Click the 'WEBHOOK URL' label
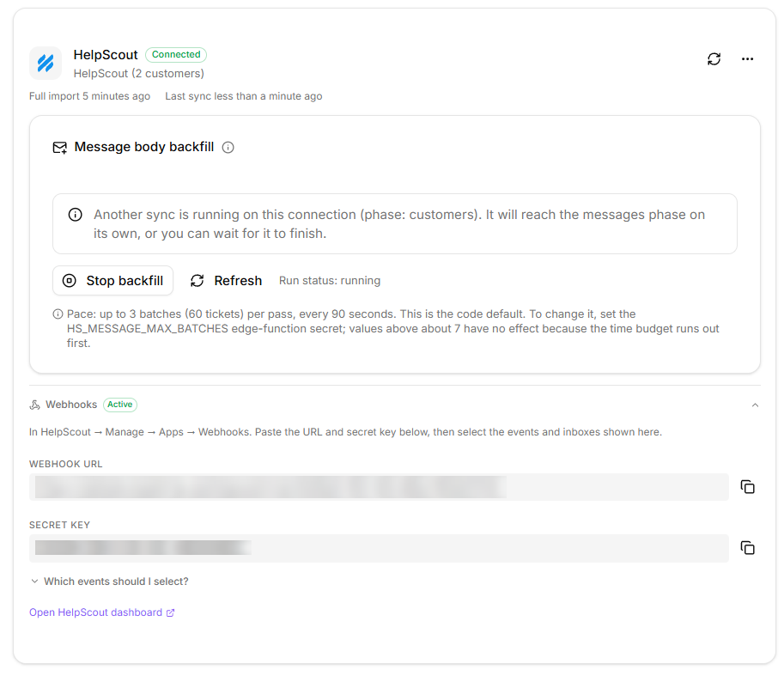Image resolution: width=784 pixels, height=676 pixels. 65,464
